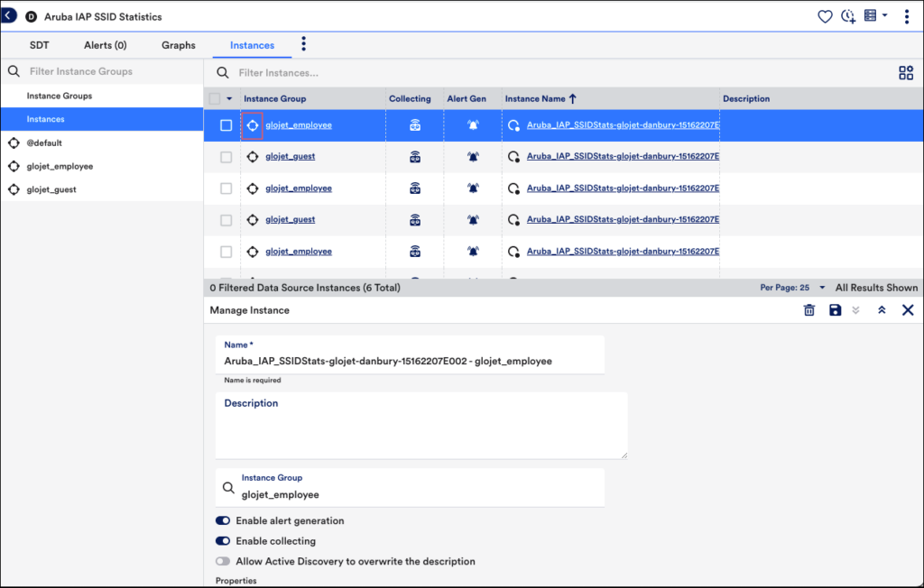924x588 pixels.
Task: Click the magnifier beside Filter Instance Groups
Action: coord(14,71)
